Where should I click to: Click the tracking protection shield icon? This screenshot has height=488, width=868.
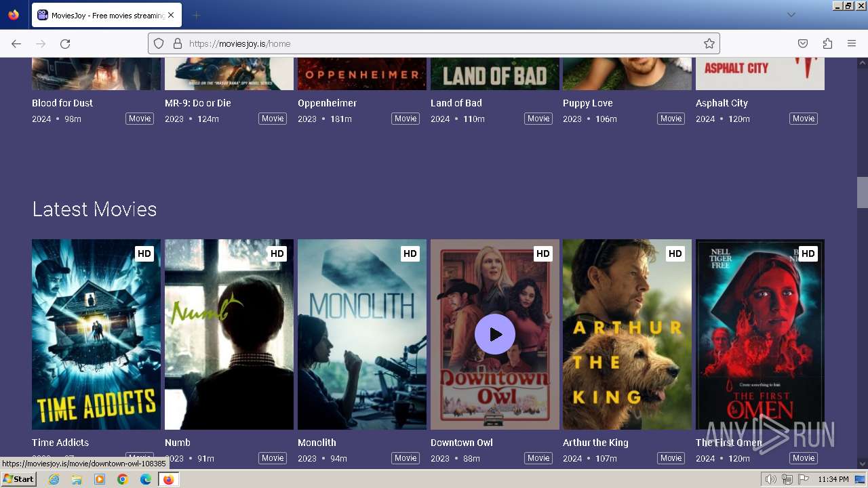tap(159, 43)
